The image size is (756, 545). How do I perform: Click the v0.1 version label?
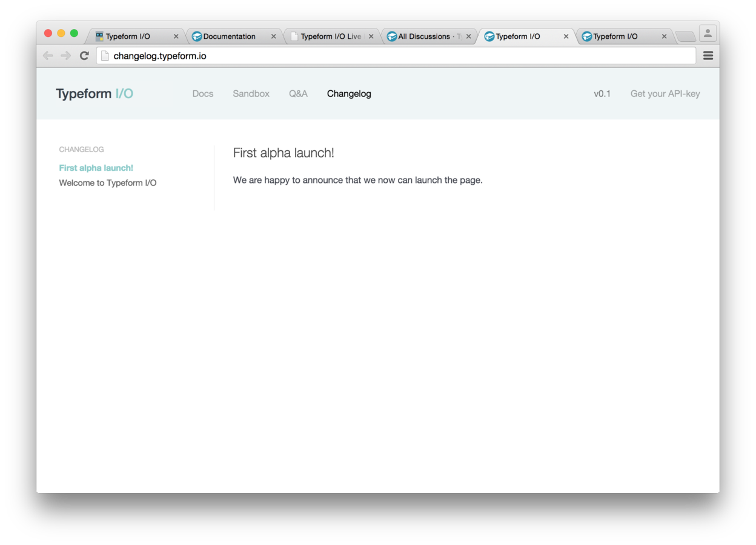tap(602, 94)
